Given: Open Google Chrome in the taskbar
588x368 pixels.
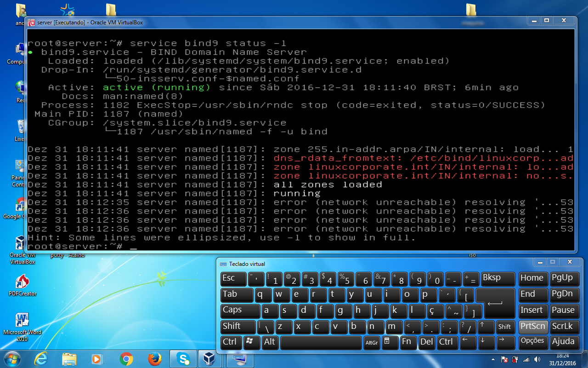Looking at the screenshot, I should point(126,358).
